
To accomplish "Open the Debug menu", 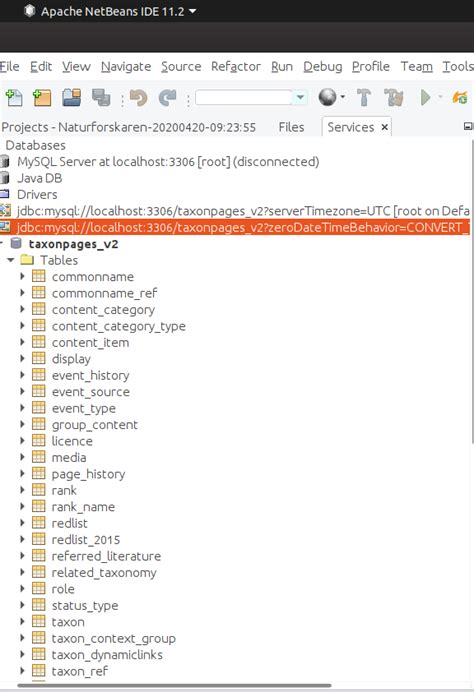I will [x=323, y=67].
